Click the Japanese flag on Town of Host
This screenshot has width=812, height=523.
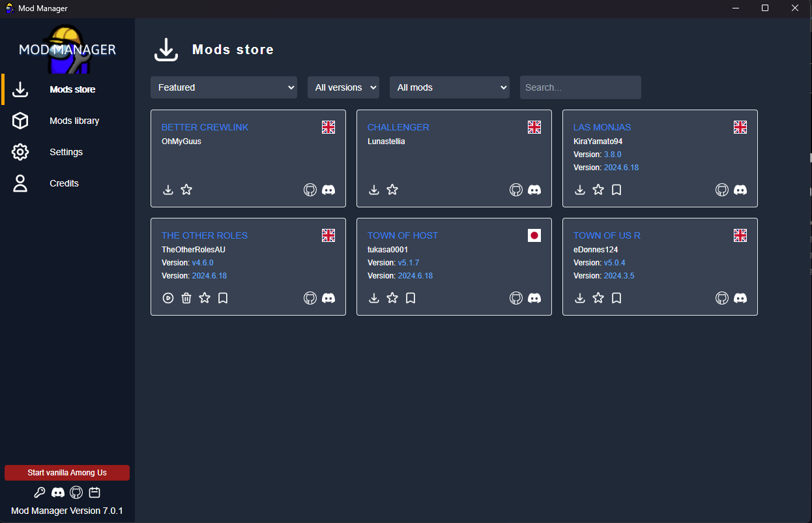coord(534,235)
